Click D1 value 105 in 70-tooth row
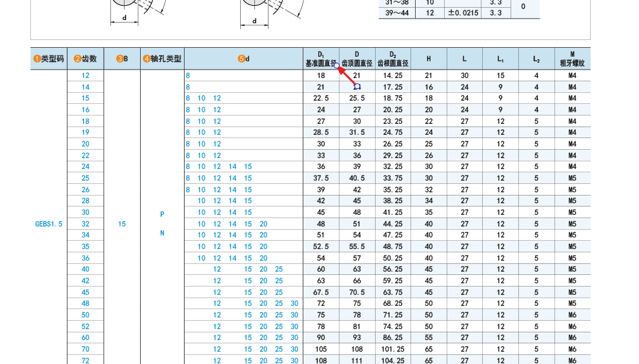Screen dimensions: 639x364 pyautogui.click(x=321, y=349)
